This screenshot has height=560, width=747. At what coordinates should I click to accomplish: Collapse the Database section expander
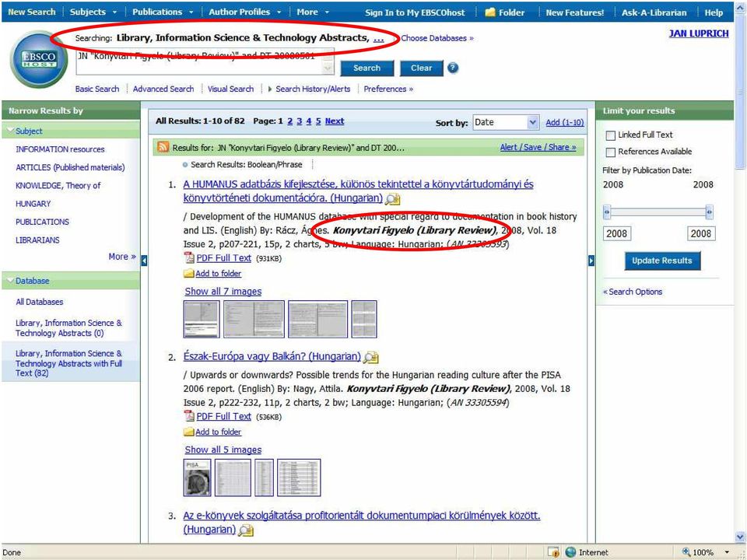(12, 281)
